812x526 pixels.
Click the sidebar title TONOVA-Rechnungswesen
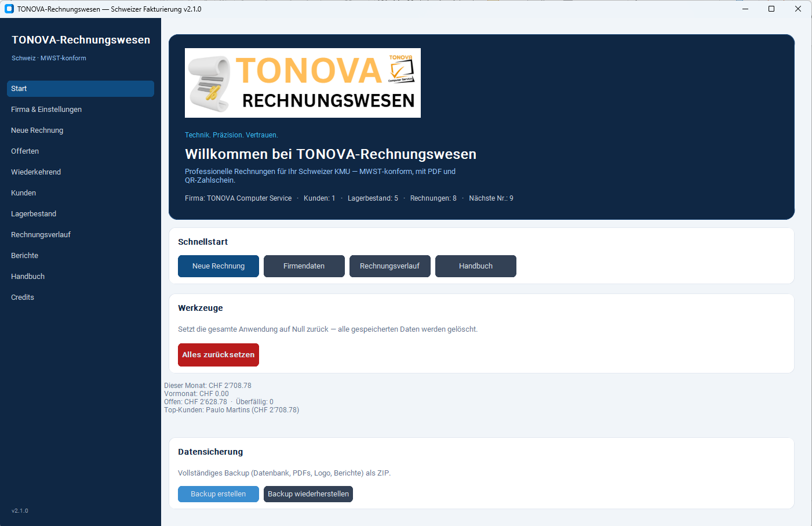[81, 40]
